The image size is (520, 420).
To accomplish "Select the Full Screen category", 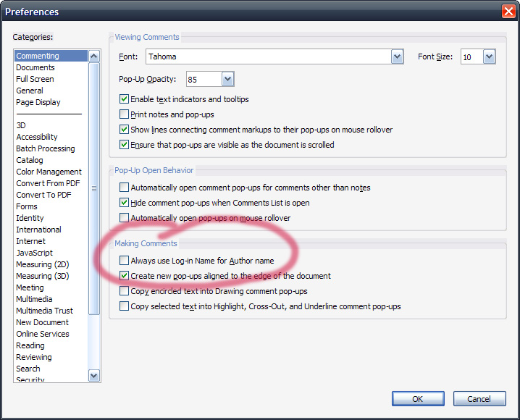I will pos(35,79).
